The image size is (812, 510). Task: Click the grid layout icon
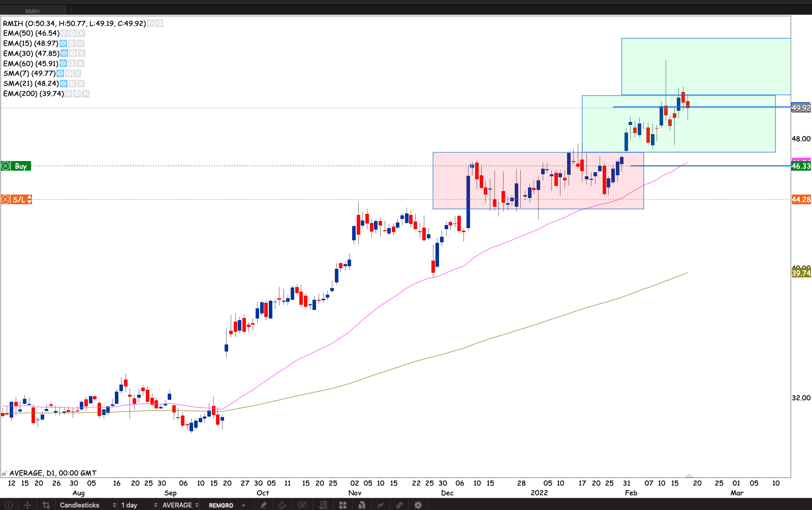coord(343,505)
